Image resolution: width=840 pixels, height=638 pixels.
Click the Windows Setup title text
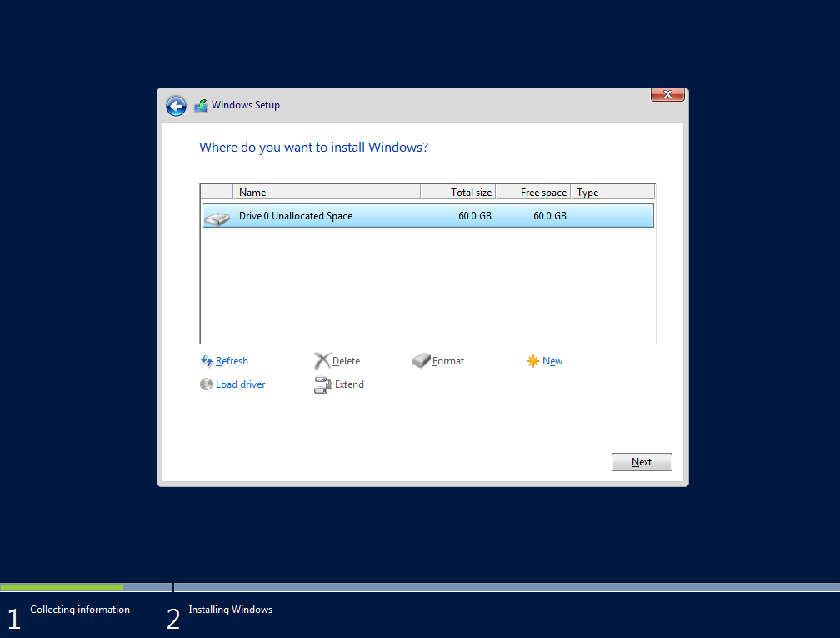tap(245, 105)
